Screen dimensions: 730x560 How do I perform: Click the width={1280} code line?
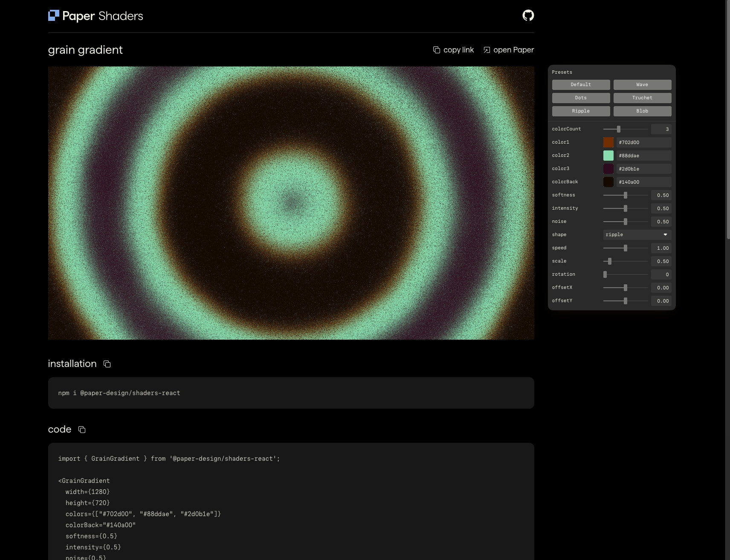tap(87, 492)
